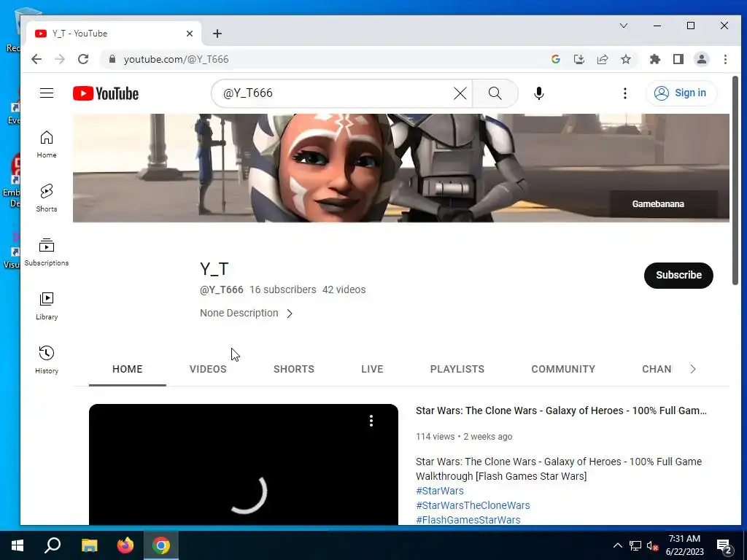Viewport: 747px width, 560px height.
Task: Click the install/download icon in the address bar
Action: click(x=578, y=59)
